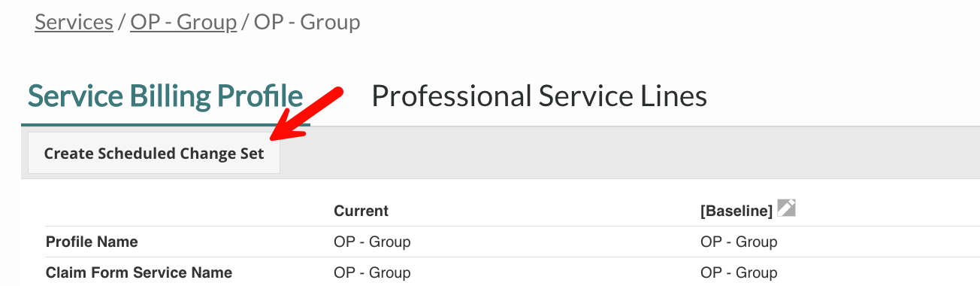This screenshot has width=980, height=286.
Task: Click the slash after Services breadcrumb
Action: [122, 22]
